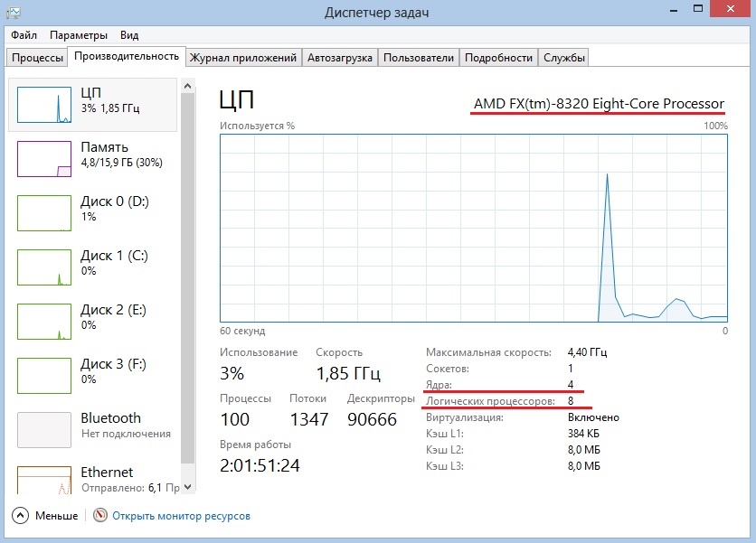Click the Используется % graph label
Viewport: 756px width, 543px height.
(257, 126)
